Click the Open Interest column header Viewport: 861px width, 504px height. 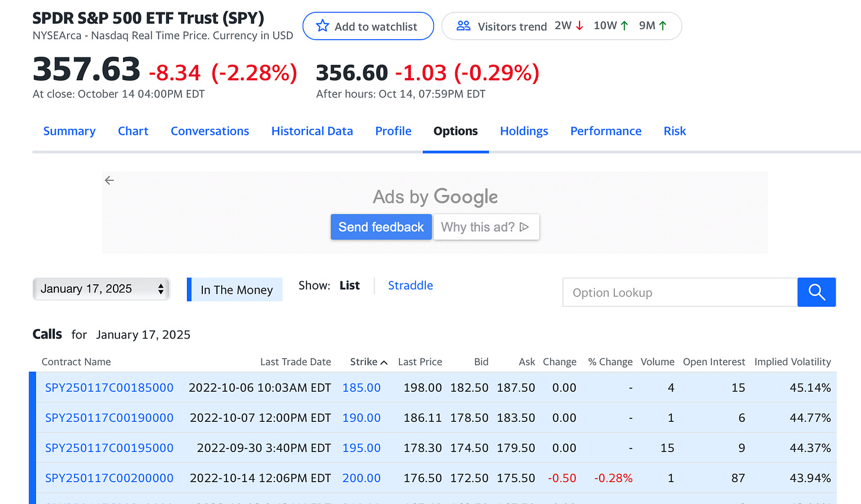[x=714, y=362]
